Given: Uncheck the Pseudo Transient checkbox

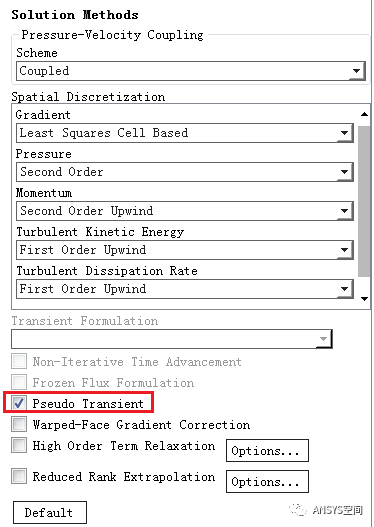Looking at the screenshot, I should tap(19, 403).
